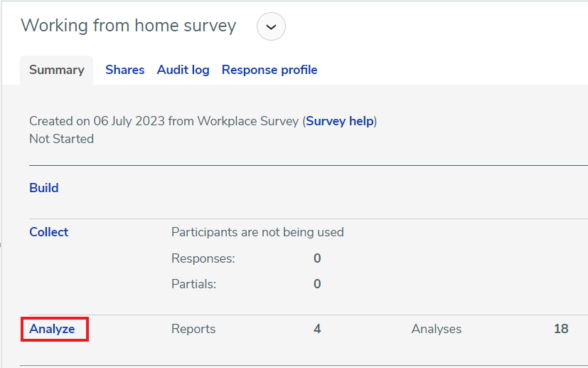This screenshot has width=588, height=368.
Task: Open the Survey help link
Action: 340,121
